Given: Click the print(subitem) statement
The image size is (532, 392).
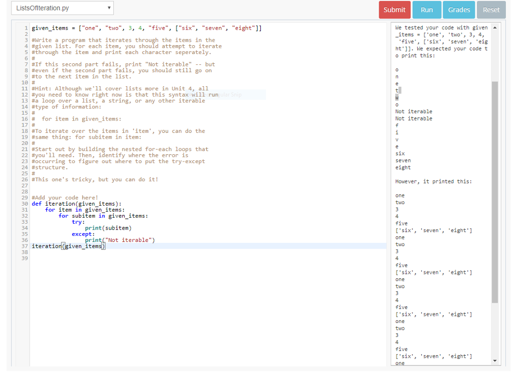Looking at the screenshot, I should point(108,228).
